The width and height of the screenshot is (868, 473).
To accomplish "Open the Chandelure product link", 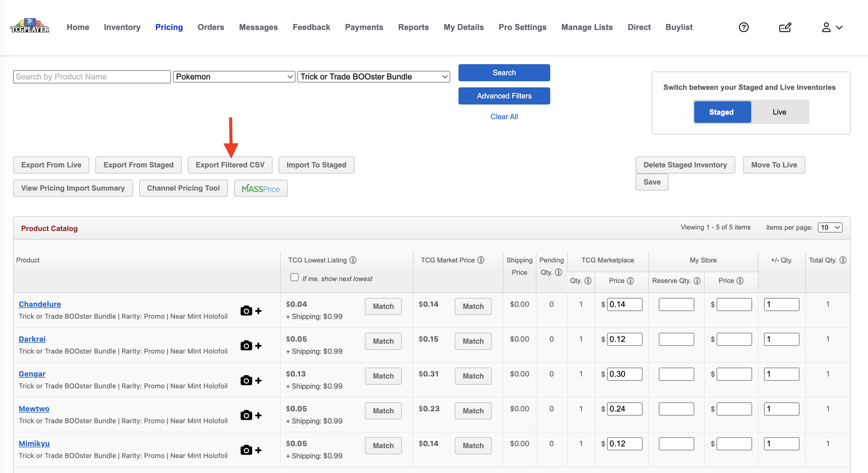I will coord(40,304).
